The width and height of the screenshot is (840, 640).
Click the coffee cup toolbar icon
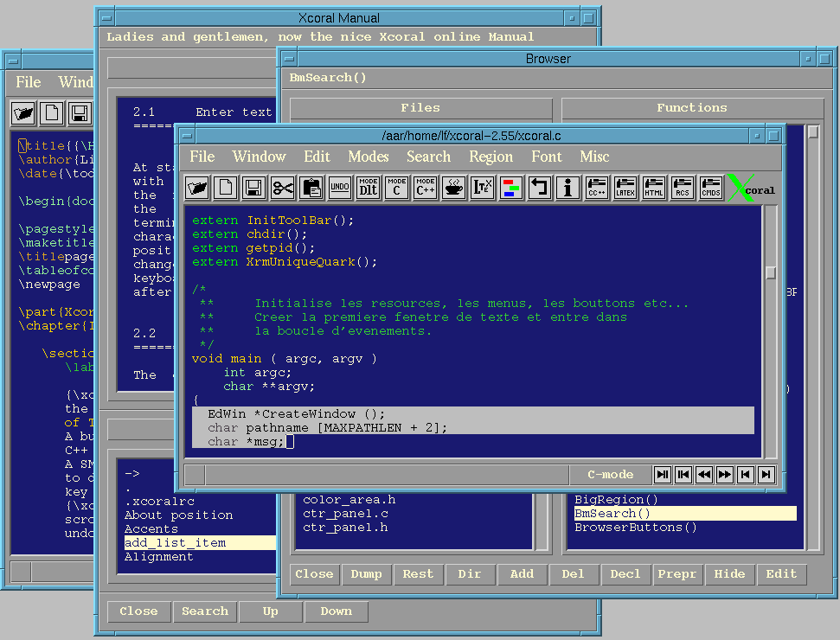[454, 188]
